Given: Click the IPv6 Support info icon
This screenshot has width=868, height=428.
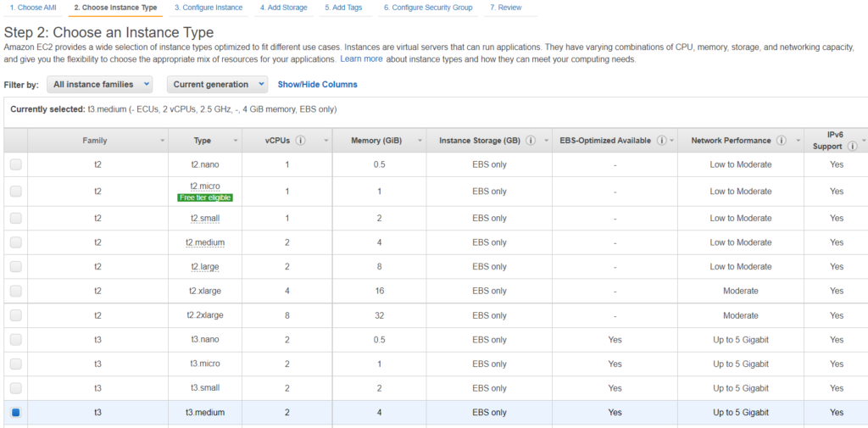Looking at the screenshot, I should click(x=852, y=147).
